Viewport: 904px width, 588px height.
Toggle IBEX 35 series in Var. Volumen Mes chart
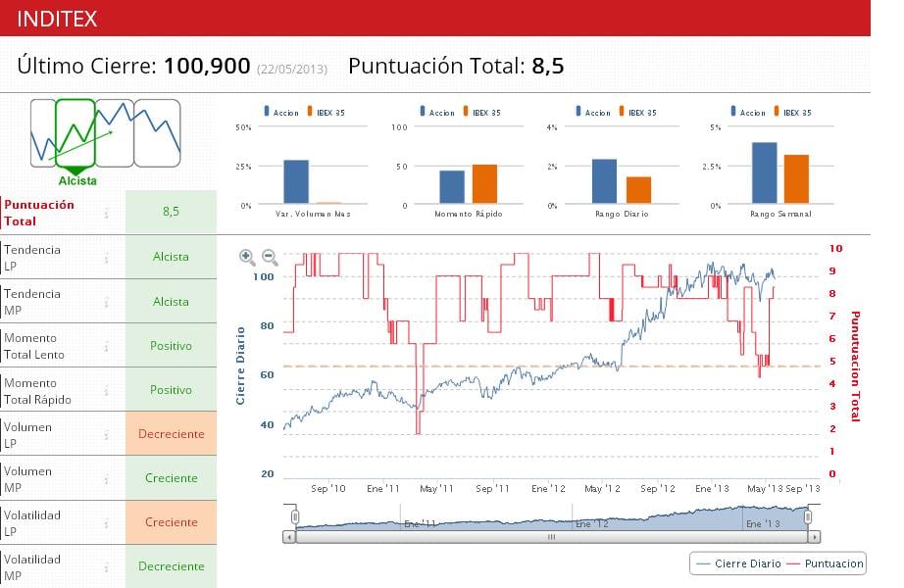pyautogui.click(x=326, y=112)
